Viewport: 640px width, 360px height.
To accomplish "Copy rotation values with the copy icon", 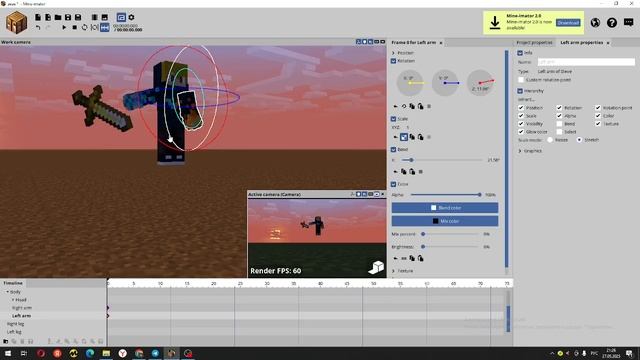I will [412, 106].
